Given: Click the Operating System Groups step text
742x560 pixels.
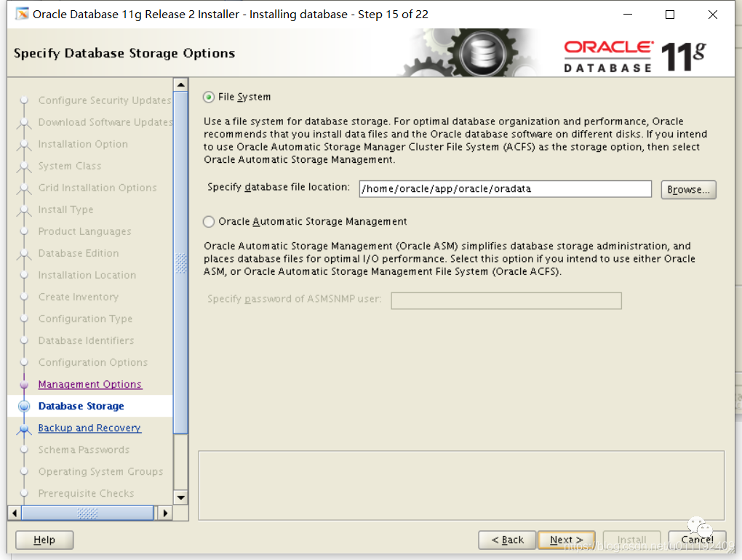Looking at the screenshot, I should (100, 471).
